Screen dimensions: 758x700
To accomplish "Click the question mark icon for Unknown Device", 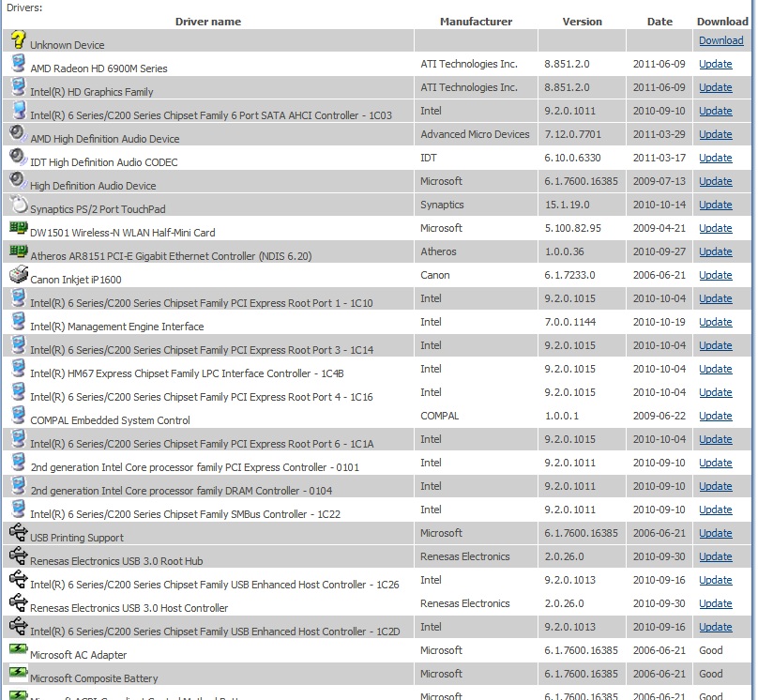I will point(19,39).
